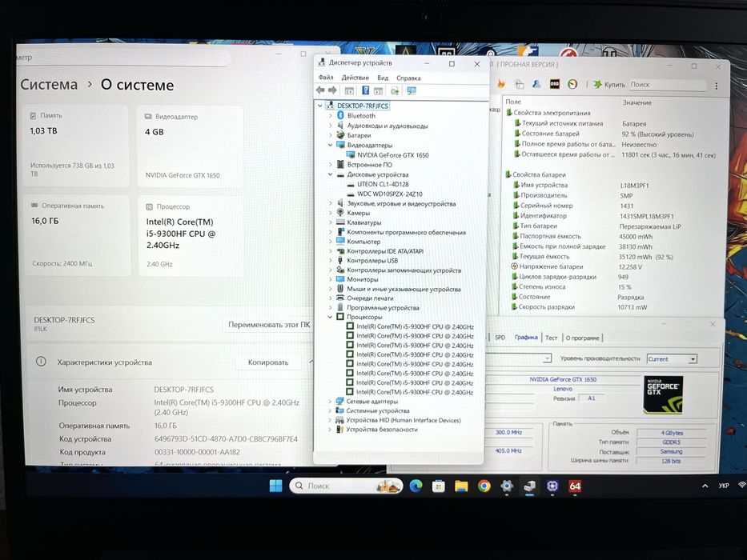Switch to Device Manager taskbar icon
This screenshot has width=747, height=560.
529,486
